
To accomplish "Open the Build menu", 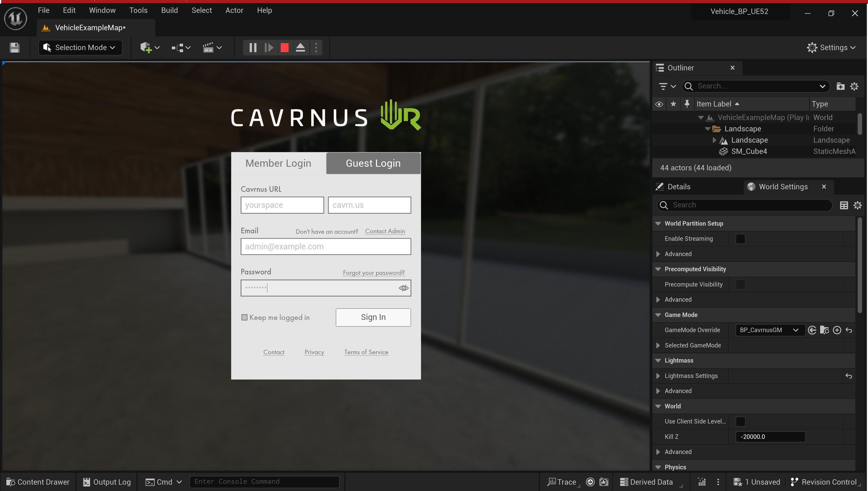I will [x=169, y=10].
